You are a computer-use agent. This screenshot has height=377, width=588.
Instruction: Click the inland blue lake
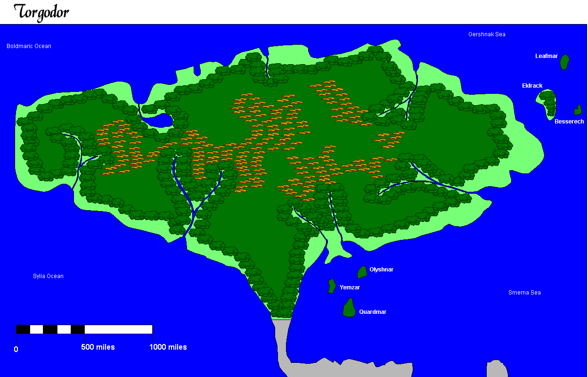(x=157, y=121)
